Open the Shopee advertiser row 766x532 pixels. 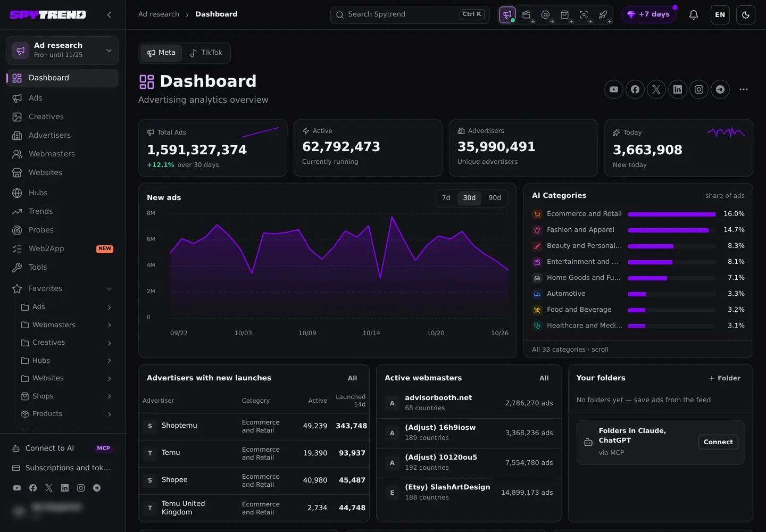click(x=254, y=480)
